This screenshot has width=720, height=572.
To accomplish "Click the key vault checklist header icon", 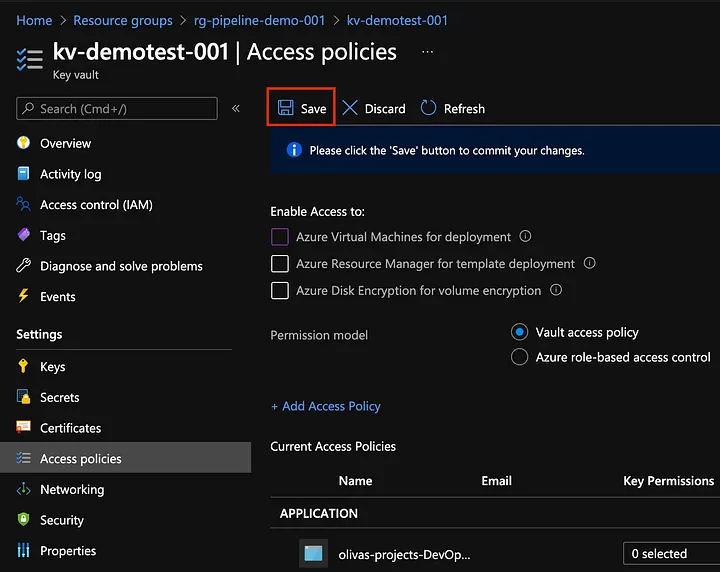I will coord(30,60).
